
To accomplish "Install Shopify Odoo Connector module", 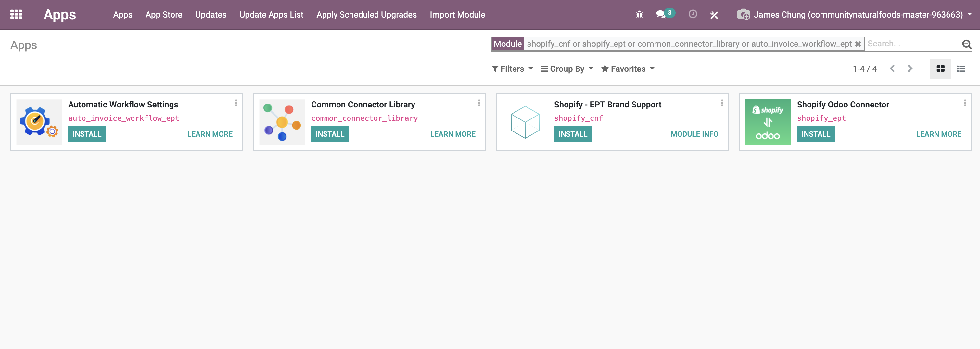I will [x=816, y=134].
